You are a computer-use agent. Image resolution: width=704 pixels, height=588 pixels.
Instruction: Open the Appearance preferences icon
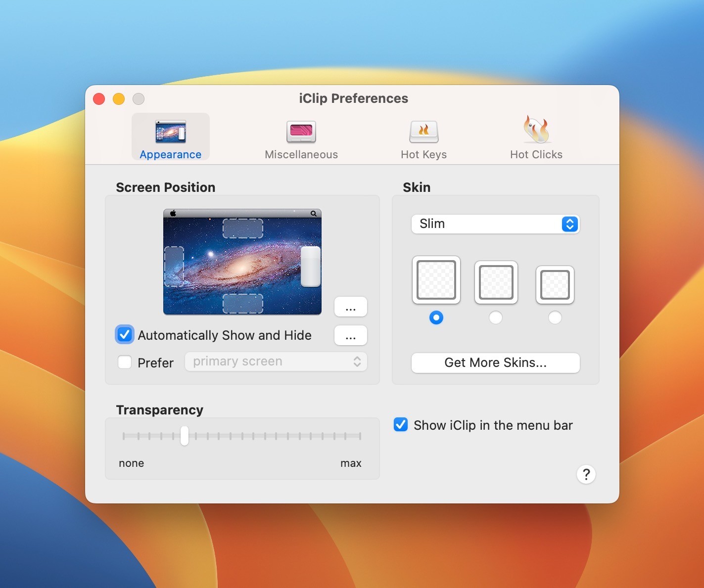pyautogui.click(x=170, y=132)
